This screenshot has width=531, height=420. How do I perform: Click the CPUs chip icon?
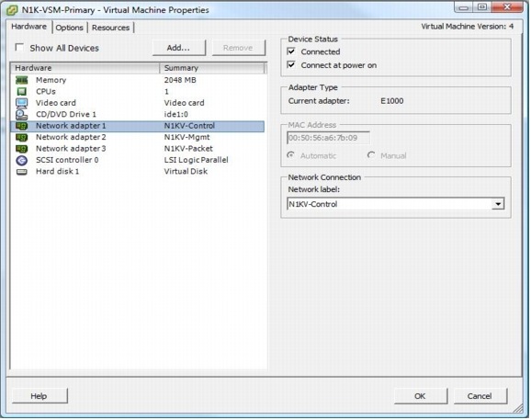[x=22, y=92]
